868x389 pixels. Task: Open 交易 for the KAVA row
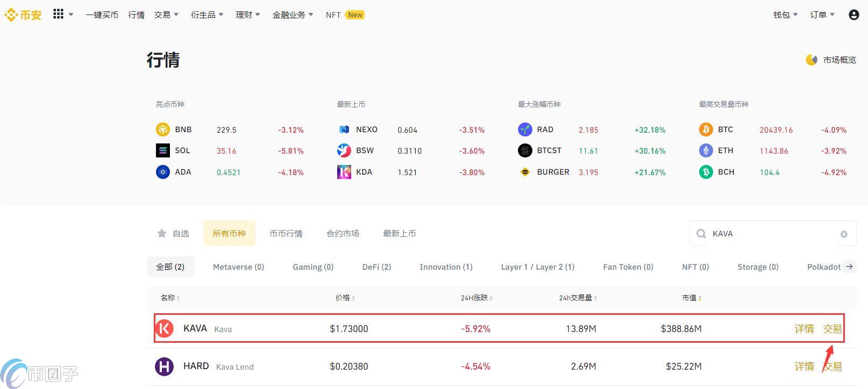click(833, 329)
